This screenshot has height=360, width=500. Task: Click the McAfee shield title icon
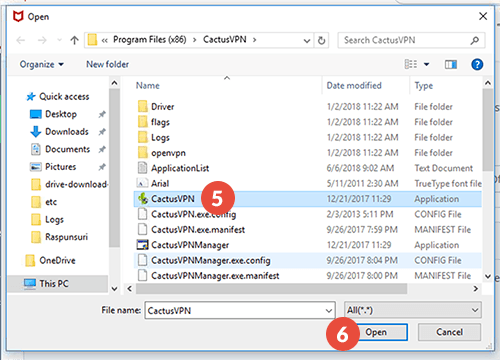pos(18,16)
